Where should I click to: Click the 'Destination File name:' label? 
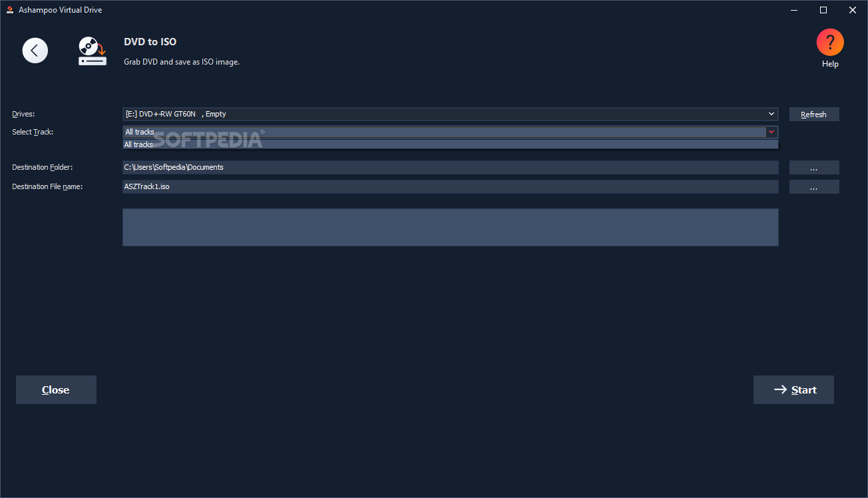pos(47,186)
